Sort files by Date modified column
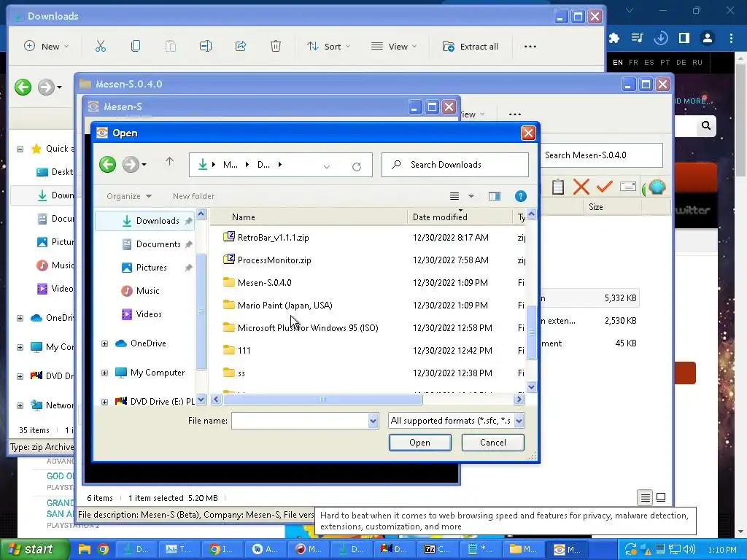The image size is (747, 560). pyautogui.click(x=460, y=217)
